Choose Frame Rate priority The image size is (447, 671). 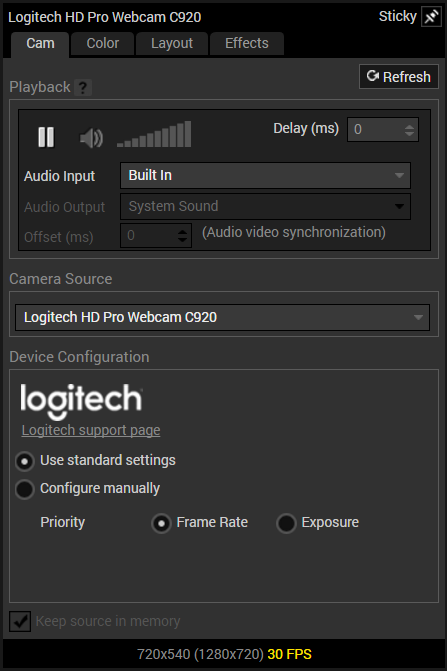(161, 523)
